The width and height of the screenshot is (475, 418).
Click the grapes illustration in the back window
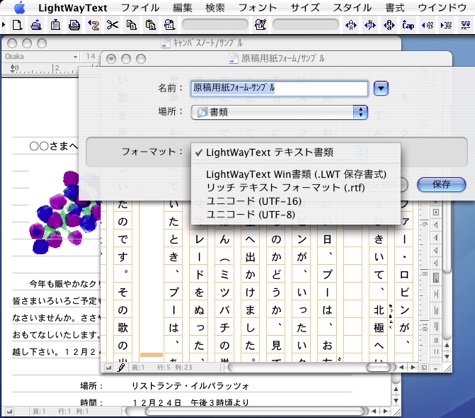coord(65,212)
